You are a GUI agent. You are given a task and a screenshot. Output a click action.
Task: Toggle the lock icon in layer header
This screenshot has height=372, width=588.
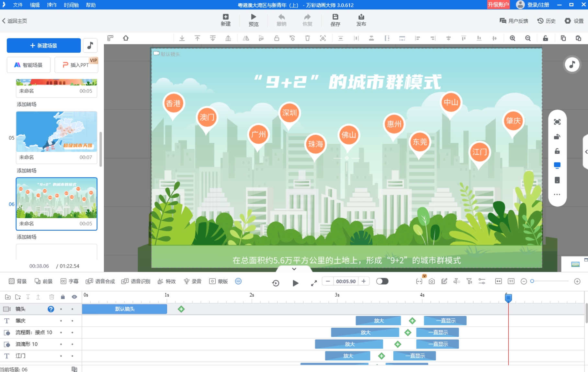(x=63, y=297)
